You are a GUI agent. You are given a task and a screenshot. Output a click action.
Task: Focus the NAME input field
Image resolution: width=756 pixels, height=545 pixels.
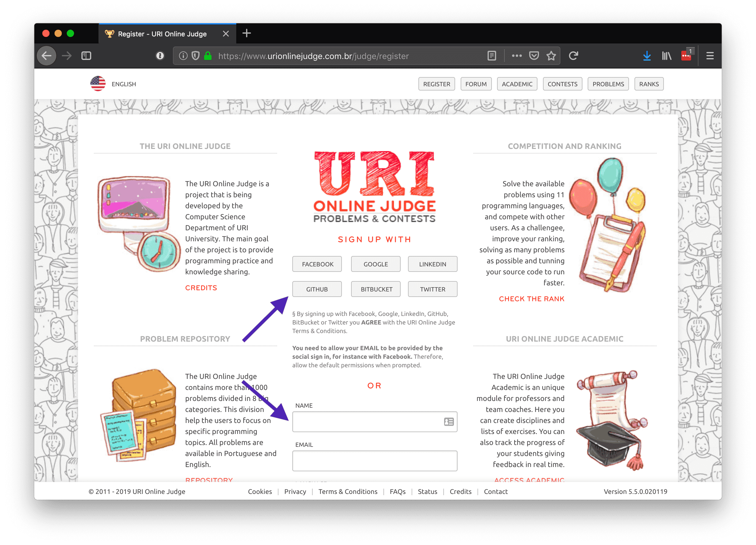375,421
